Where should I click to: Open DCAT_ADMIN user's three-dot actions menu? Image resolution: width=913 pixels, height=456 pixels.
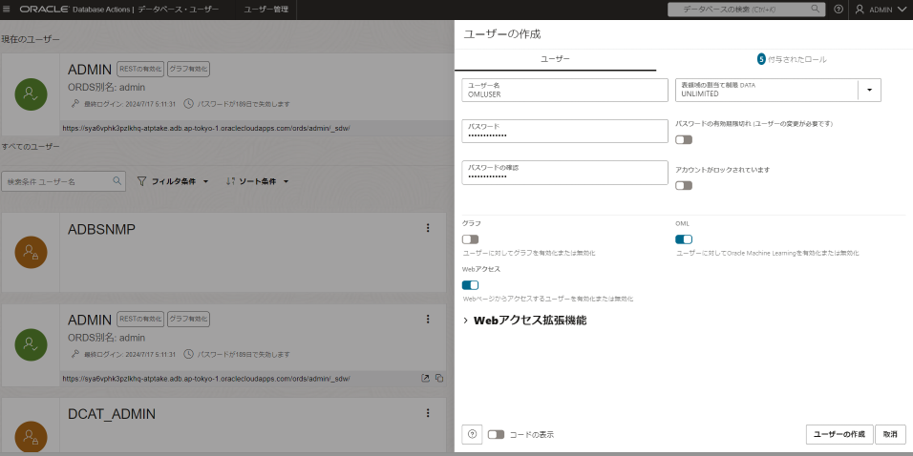tap(428, 414)
